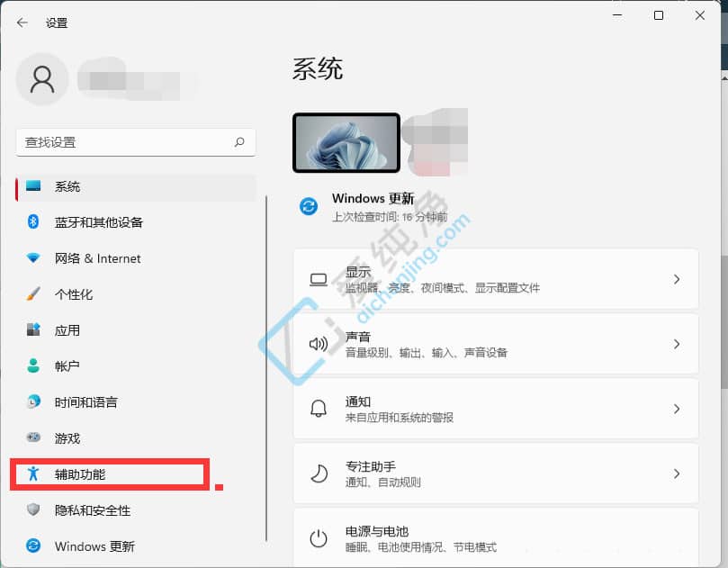Click the 设置 window title text
The width and height of the screenshot is (728, 568).
point(57,23)
